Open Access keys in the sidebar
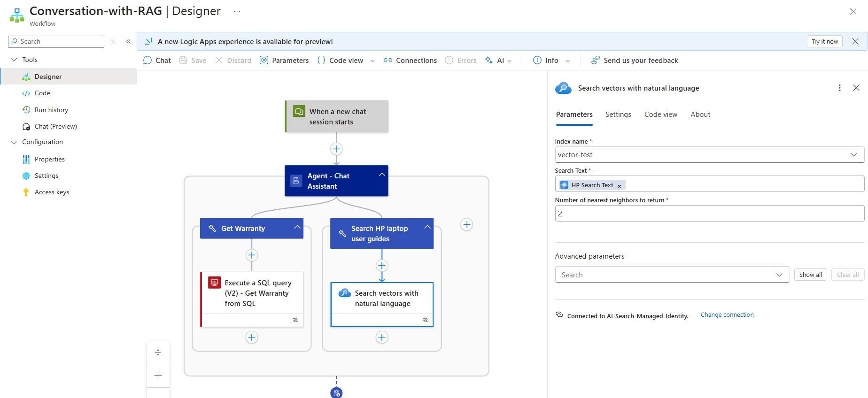The height and width of the screenshot is (398, 868). tap(52, 192)
